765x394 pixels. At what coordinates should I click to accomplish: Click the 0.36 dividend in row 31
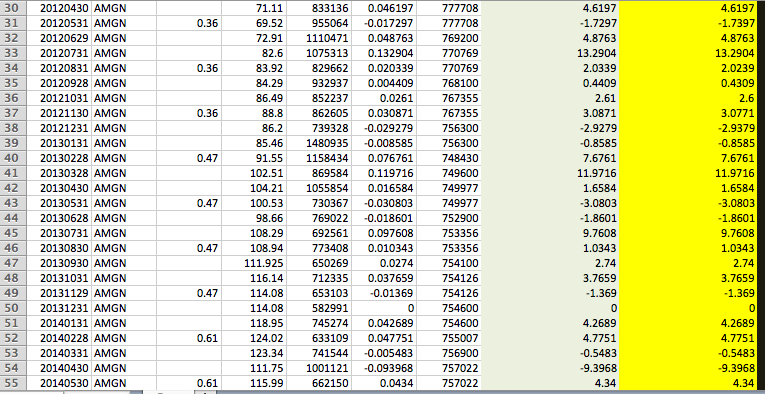tap(189, 23)
